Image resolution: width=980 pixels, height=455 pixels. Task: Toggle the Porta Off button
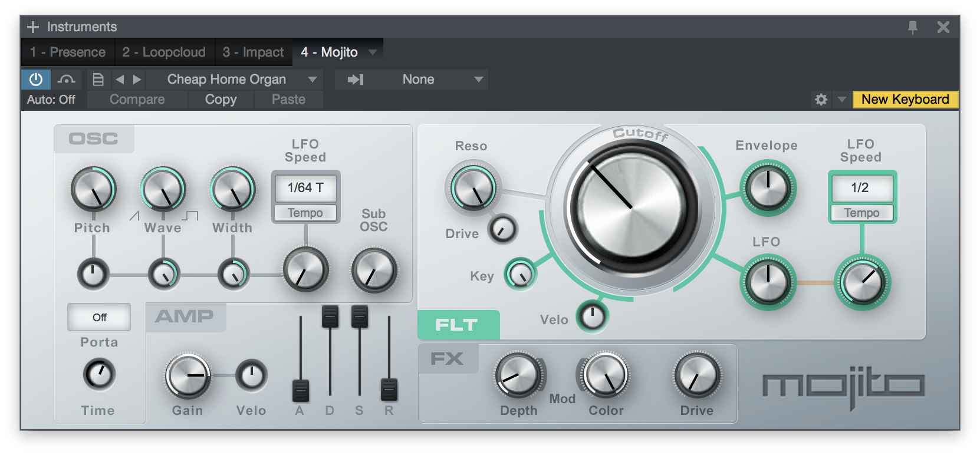99,317
